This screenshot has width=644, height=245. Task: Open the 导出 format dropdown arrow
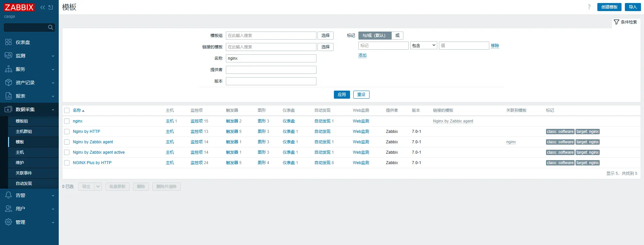click(x=98, y=187)
